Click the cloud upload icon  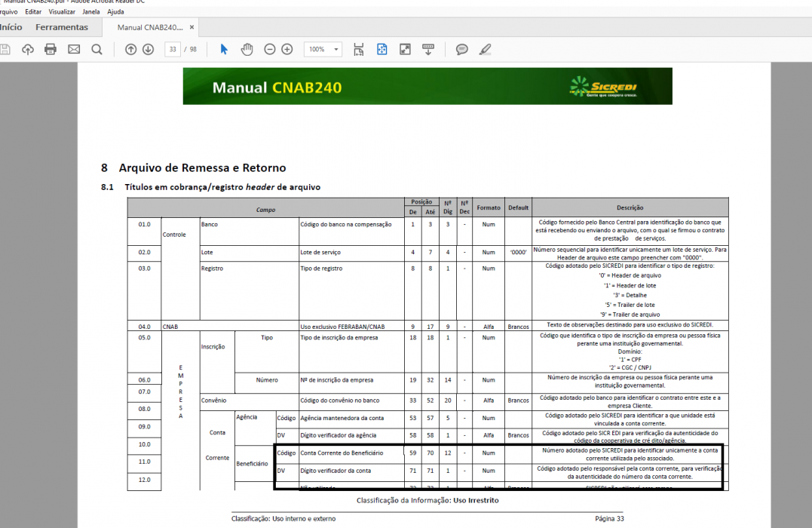pyautogui.click(x=27, y=49)
